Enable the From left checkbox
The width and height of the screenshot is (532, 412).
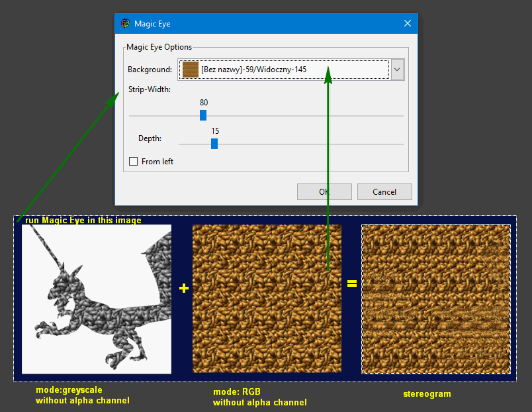pyautogui.click(x=134, y=162)
